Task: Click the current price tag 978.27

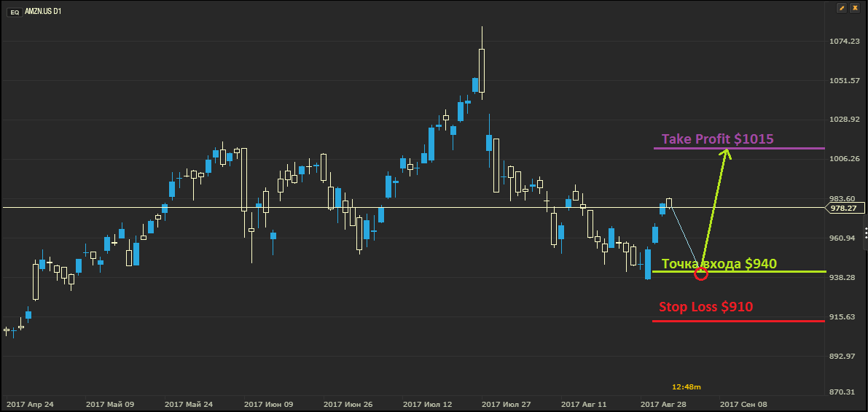Action: (x=843, y=209)
